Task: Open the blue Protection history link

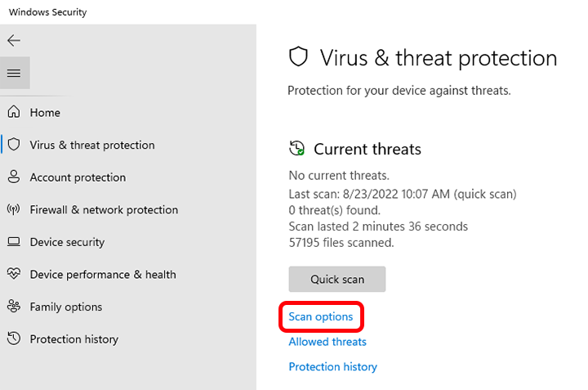Action: coord(333,367)
